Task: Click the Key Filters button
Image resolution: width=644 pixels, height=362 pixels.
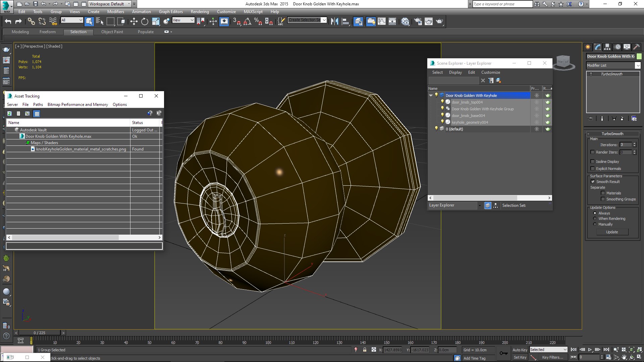Action: (553, 357)
